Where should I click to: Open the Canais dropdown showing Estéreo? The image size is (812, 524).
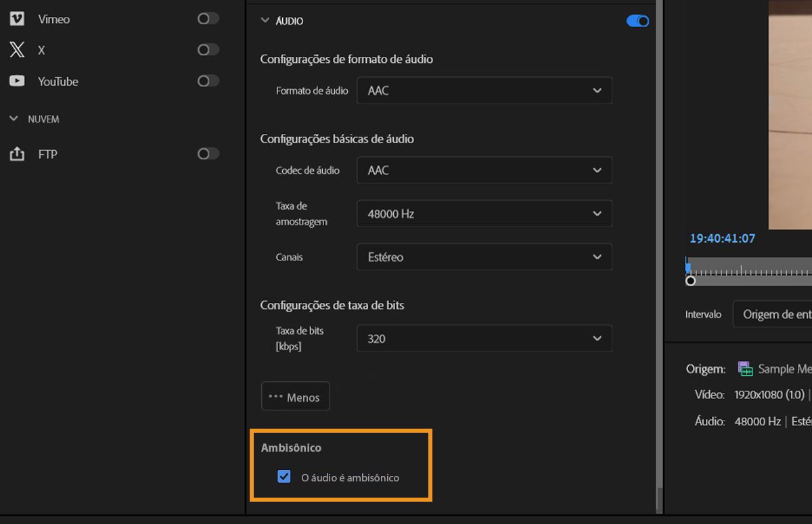point(484,257)
